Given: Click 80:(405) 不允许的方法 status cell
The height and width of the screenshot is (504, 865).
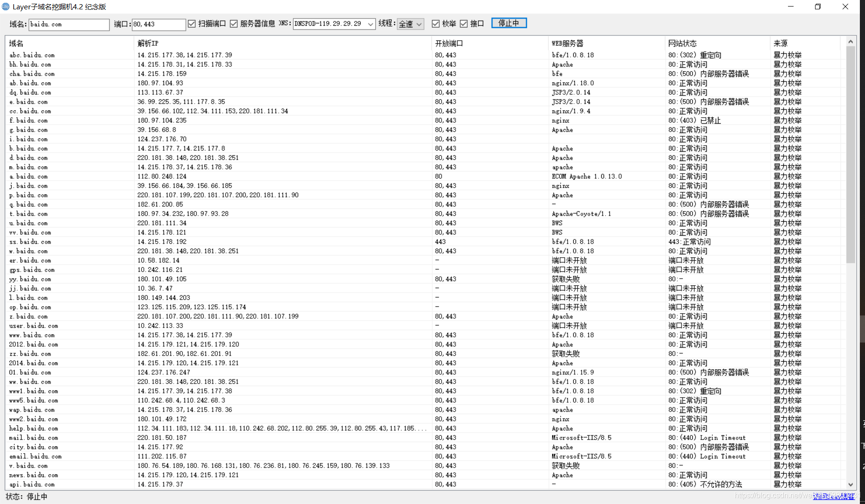Looking at the screenshot, I should coord(705,484).
